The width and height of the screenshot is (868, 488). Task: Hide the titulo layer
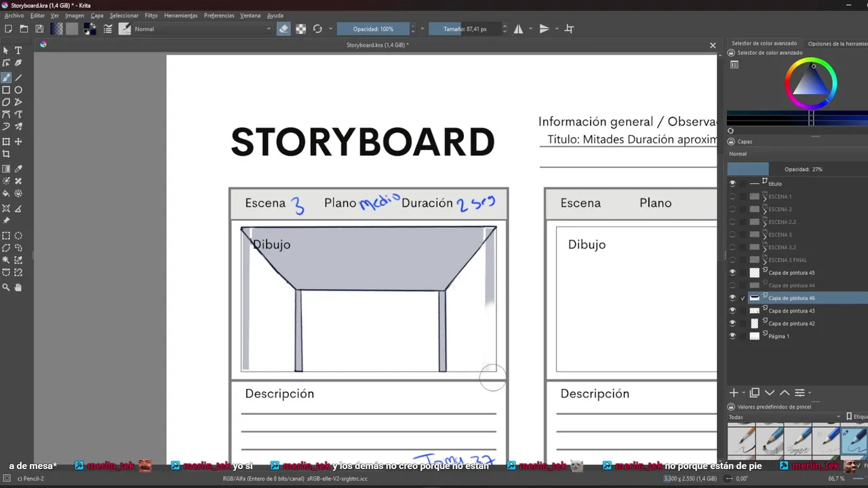[x=732, y=184]
